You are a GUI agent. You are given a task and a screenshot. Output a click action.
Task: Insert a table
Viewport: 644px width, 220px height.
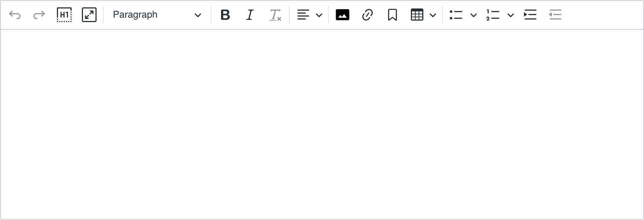pyautogui.click(x=417, y=15)
